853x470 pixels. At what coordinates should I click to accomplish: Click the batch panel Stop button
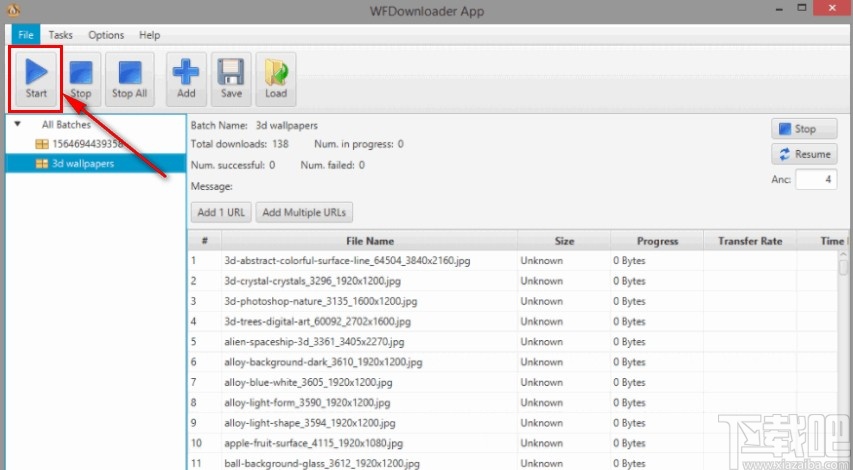804,129
